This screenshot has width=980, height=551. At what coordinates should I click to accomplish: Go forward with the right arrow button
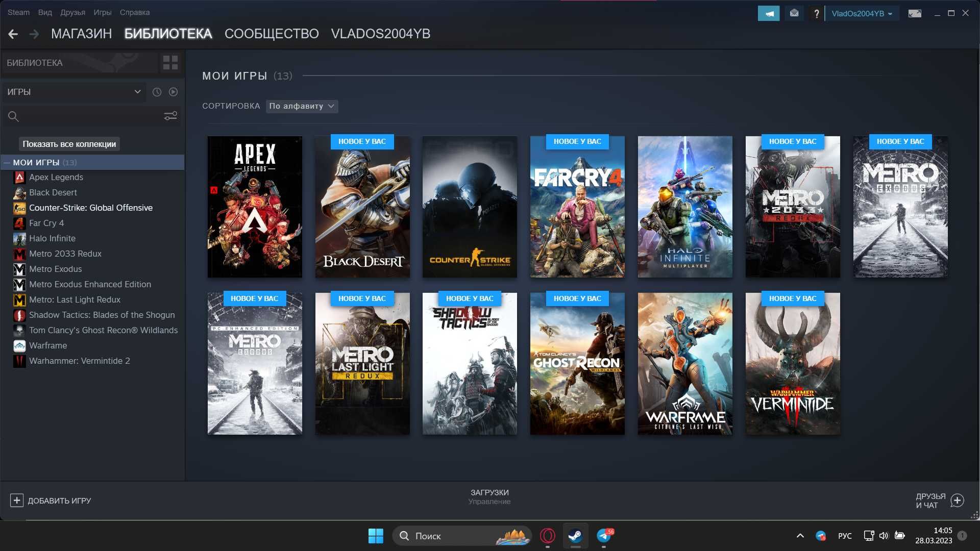[x=34, y=34]
